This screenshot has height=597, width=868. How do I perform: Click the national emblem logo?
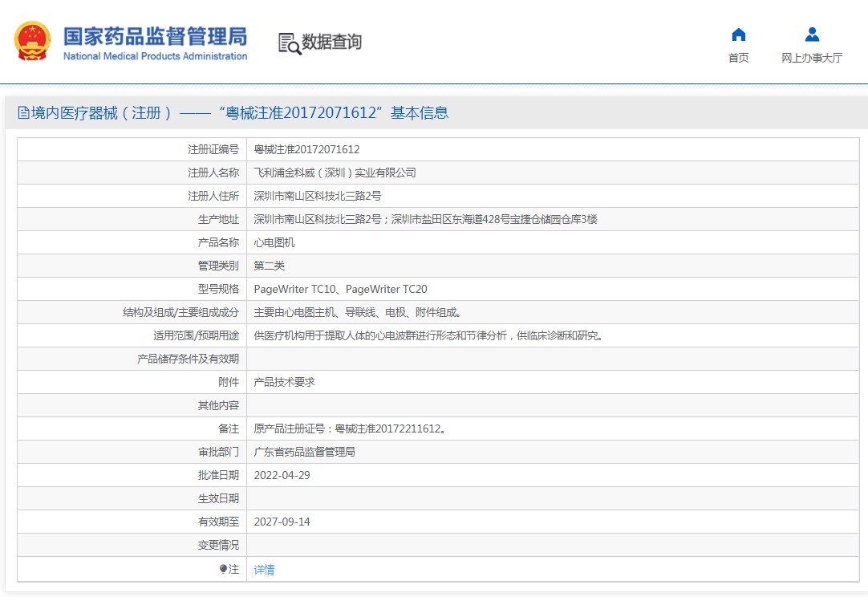click(x=32, y=41)
